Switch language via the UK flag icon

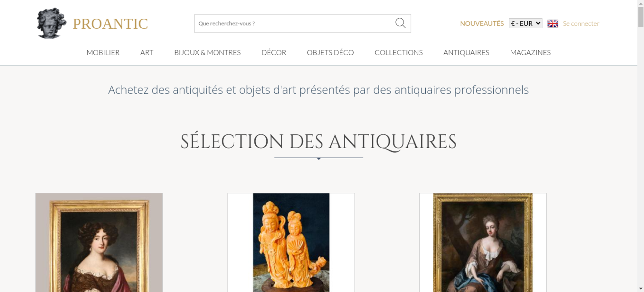pyautogui.click(x=553, y=23)
